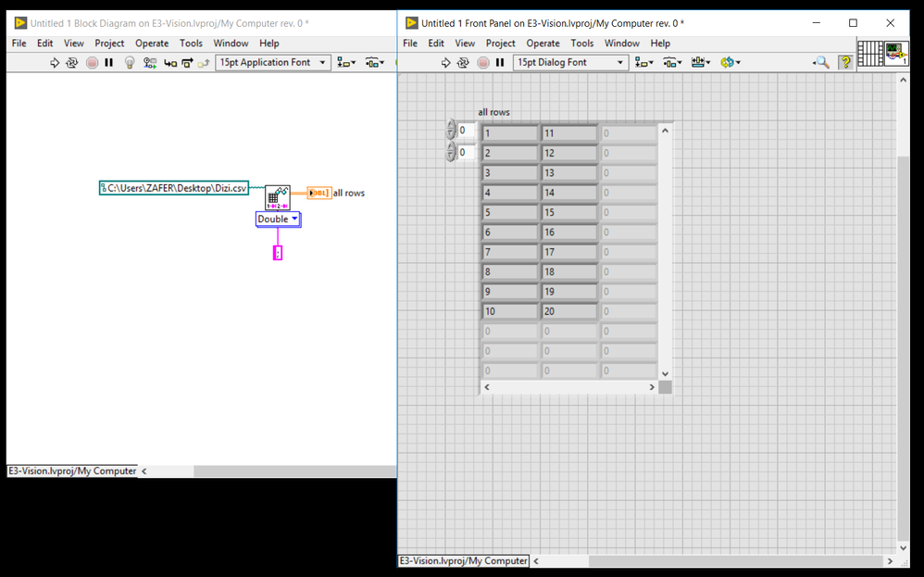Click the column index value field
Image resolution: width=924 pixels, height=577 pixels.
(x=466, y=153)
